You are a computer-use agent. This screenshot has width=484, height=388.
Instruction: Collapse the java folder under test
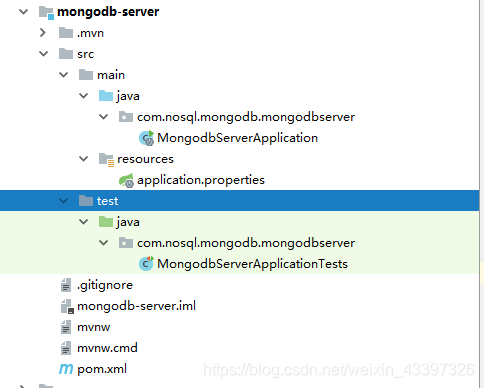(x=83, y=222)
